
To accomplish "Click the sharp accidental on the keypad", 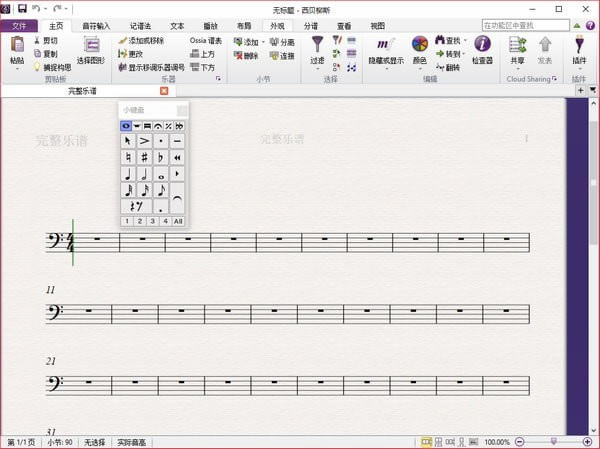I will point(144,157).
